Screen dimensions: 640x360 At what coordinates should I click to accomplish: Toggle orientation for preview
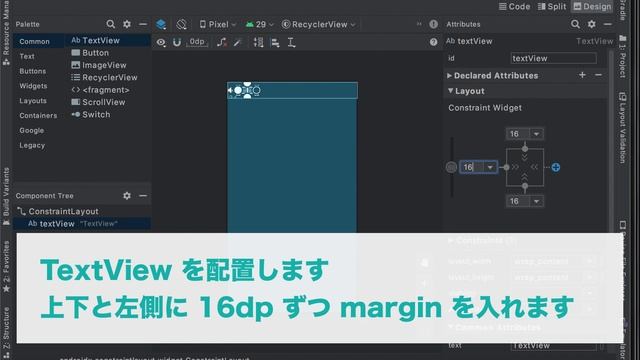click(x=181, y=24)
